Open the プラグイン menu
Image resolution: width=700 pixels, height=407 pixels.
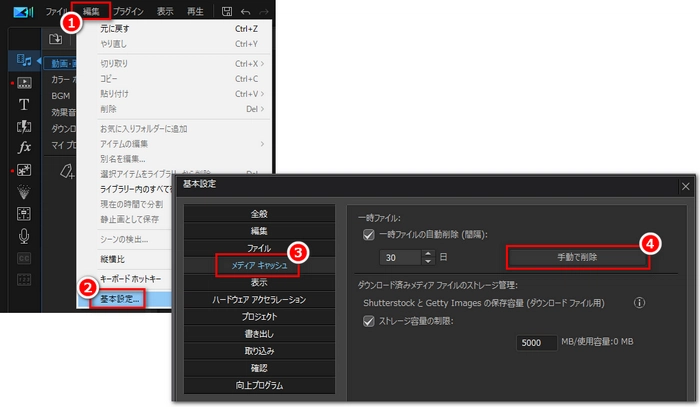click(x=128, y=11)
